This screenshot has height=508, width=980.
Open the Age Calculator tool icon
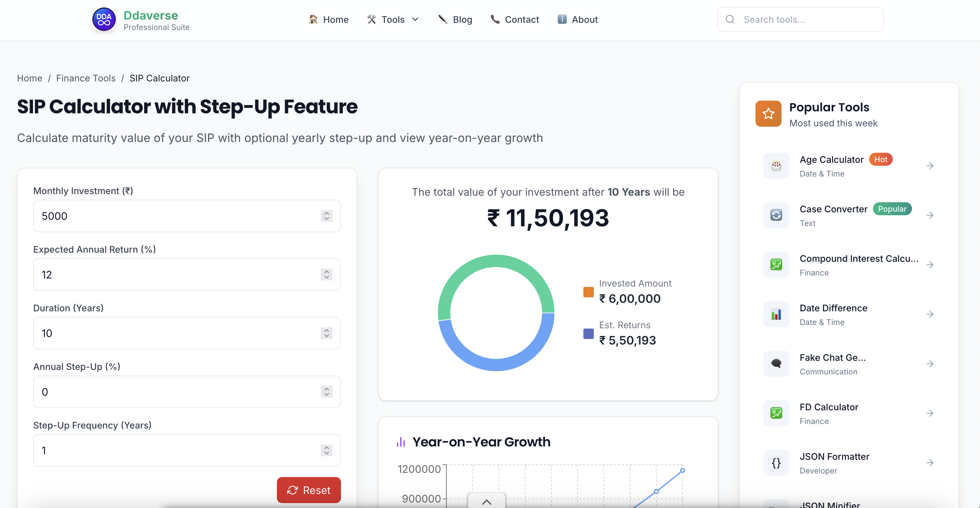pos(776,166)
